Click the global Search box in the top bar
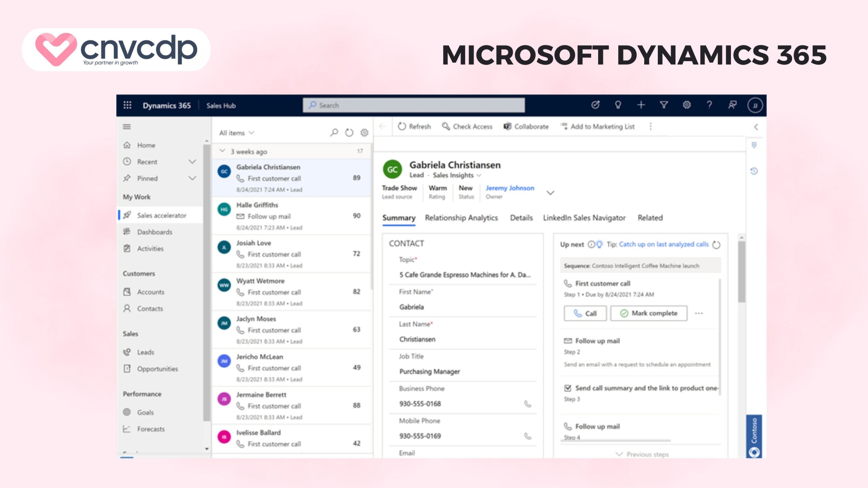This screenshot has width=868, height=488. tap(414, 105)
